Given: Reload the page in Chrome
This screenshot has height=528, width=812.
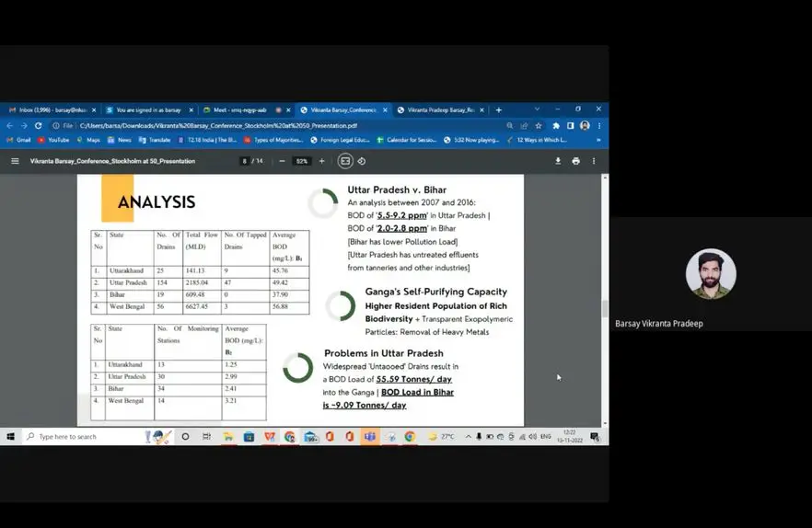Looking at the screenshot, I should (38, 125).
